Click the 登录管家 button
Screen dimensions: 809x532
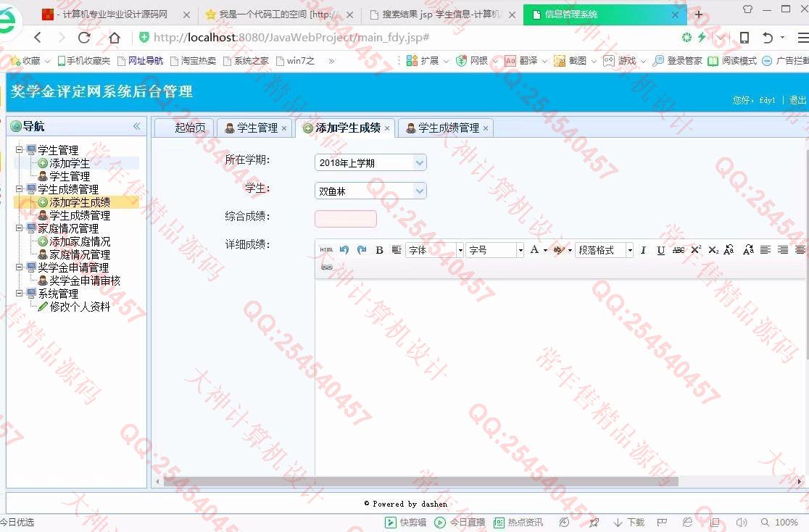tap(678, 61)
